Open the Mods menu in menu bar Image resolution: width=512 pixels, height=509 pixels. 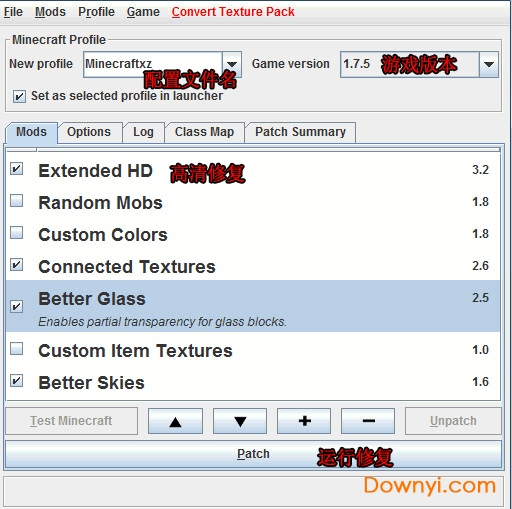(x=50, y=12)
